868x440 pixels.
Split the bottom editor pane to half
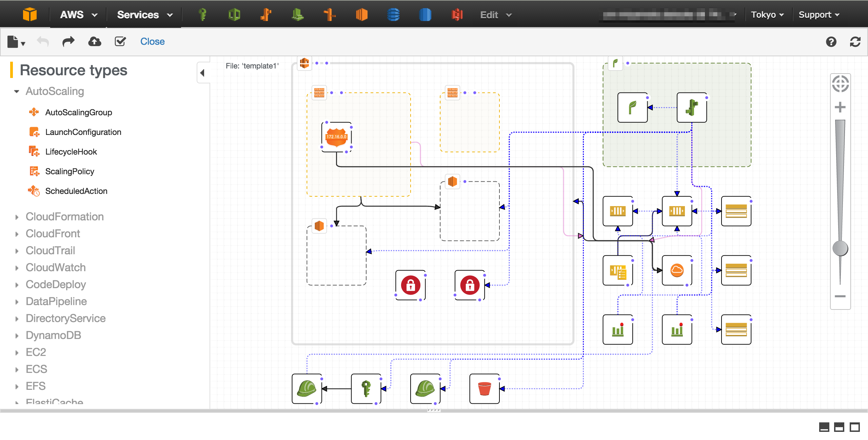pos(839,427)
